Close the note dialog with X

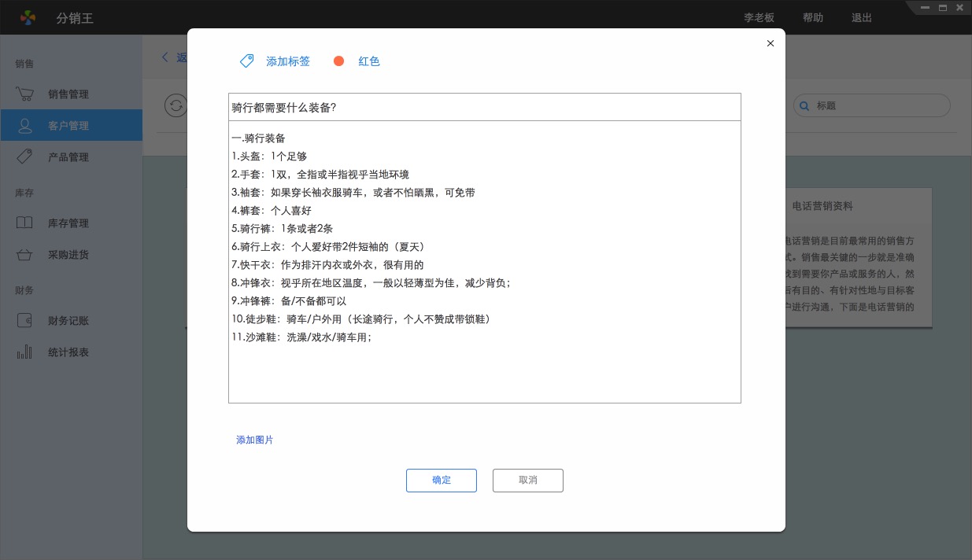770,43
